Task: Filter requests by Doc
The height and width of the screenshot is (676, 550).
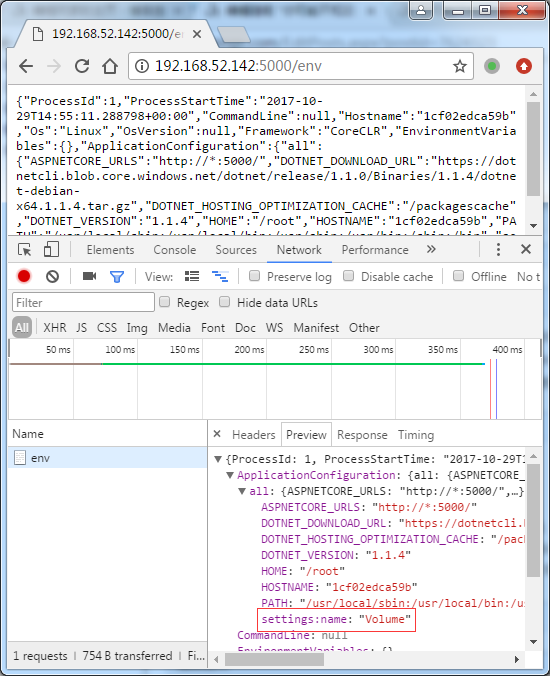Action: [x=245, y=328]
